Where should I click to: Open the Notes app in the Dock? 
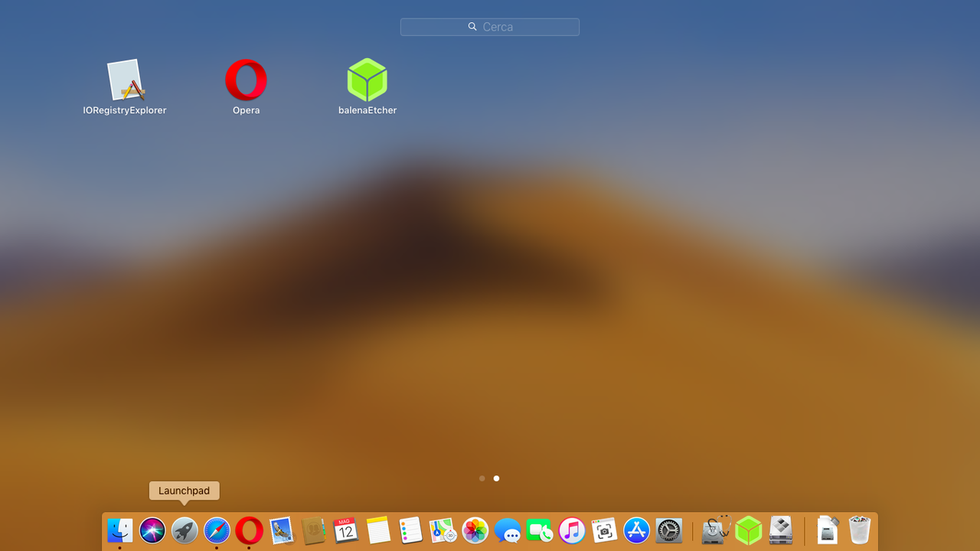[x=378, y=530]
